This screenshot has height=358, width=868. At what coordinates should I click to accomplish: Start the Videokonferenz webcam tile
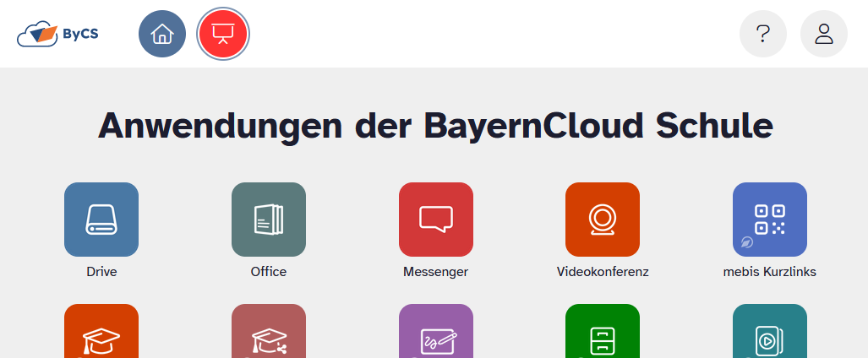pos(603,220)
